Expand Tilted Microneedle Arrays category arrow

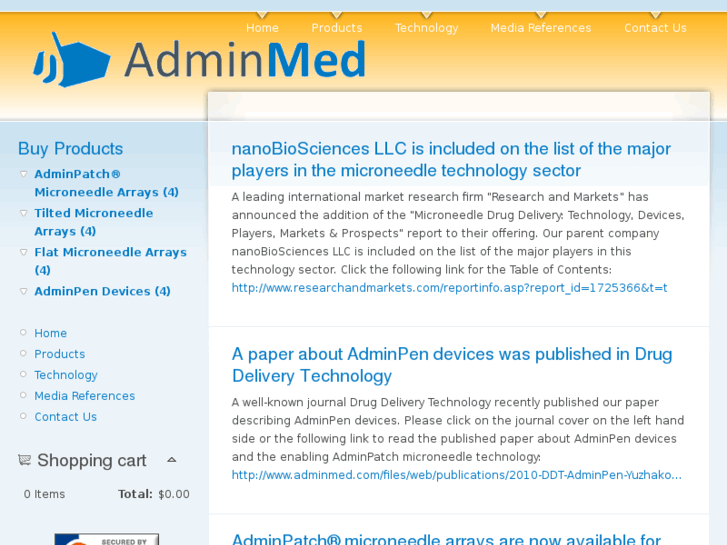(24, 213)
